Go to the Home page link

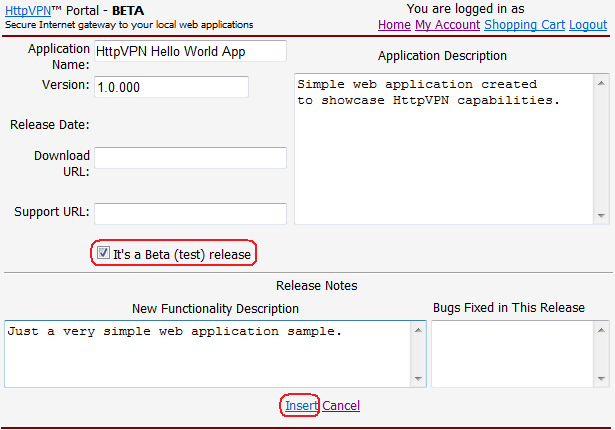click(x=394, y=25)
